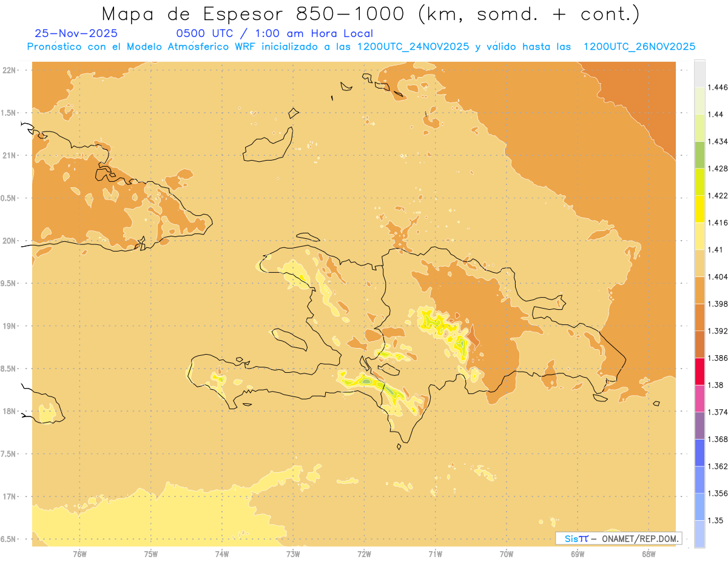
Task: Click the legend value 1.35
Action: tap(715, 520)
